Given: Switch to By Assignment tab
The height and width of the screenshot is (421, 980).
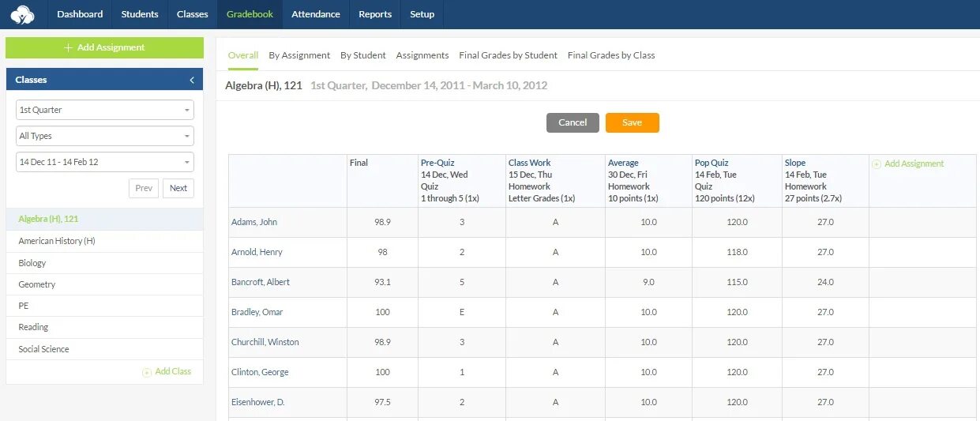Looking at the screenshot, I should tap(299, 55).
